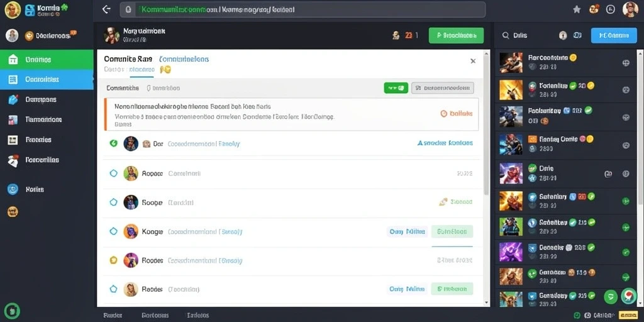Click the magnifier search icon in right panel
This screenshot has width=644, height=322.
506,36
